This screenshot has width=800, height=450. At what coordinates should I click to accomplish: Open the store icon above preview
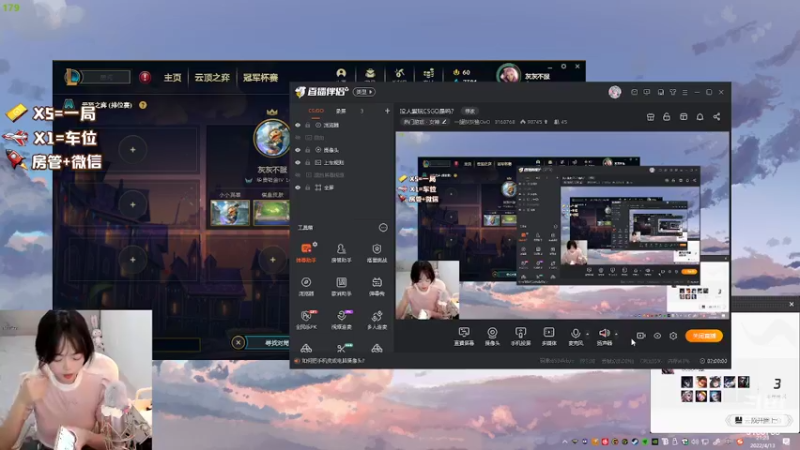pos(651,117)
